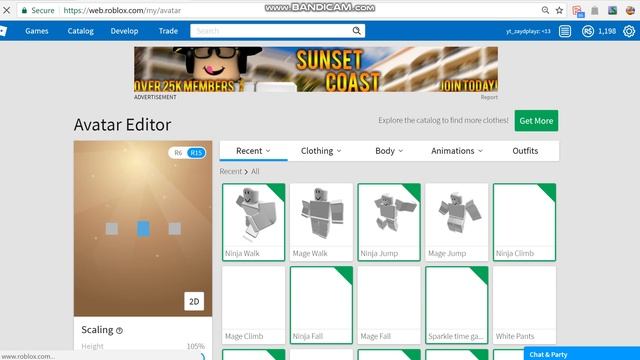Click the red recorder extension icon
This screenshot has width=640, height=360.
pos(578,11)
